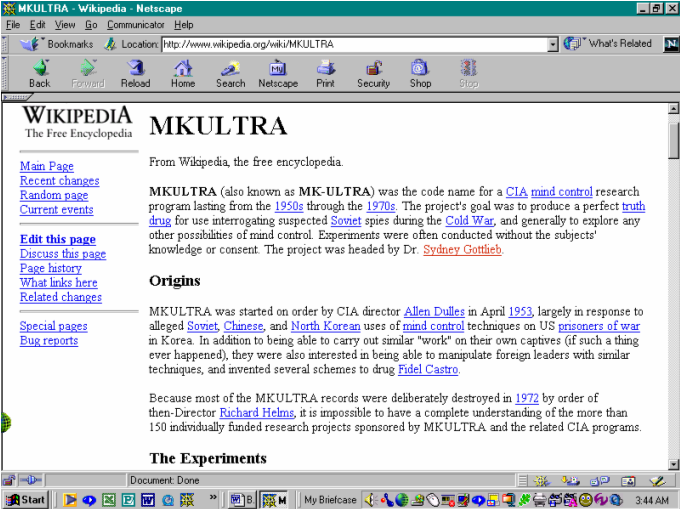
Task: Click in the Location URL field
Action: click(x=350, y=44)
